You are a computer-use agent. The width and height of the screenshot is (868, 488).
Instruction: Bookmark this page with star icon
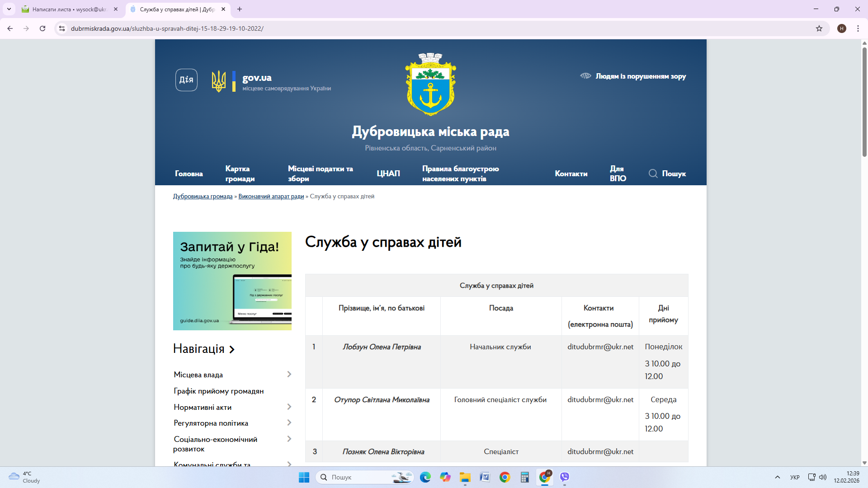pyautogui.click(x=819, y=28)
